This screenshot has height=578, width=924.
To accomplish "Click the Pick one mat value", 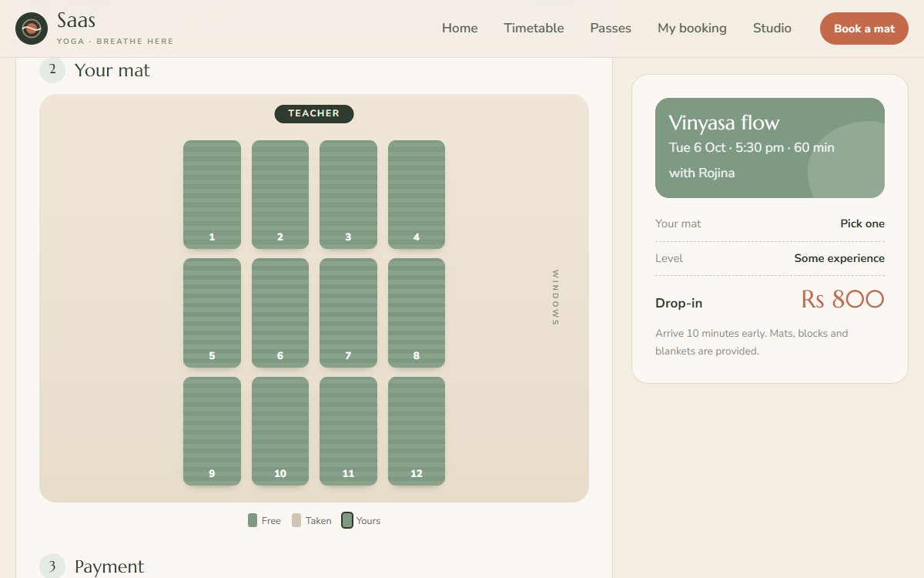I will [862, 223].
